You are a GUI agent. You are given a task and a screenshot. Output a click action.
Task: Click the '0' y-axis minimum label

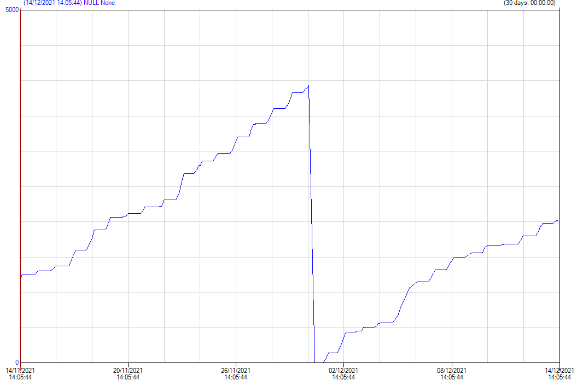coord(17,362)
